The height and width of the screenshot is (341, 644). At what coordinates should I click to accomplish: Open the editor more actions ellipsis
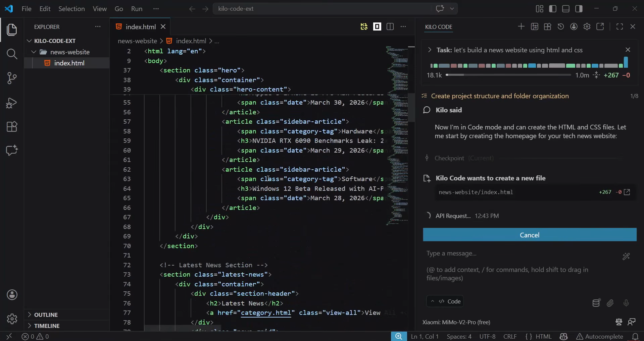pos(403,26)
